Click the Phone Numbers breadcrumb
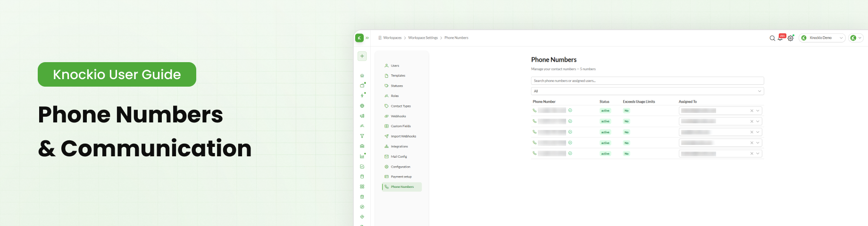Image resolution: width=868 pixels, height=226 pixels. pyautogui.click(x=457, y=38)
